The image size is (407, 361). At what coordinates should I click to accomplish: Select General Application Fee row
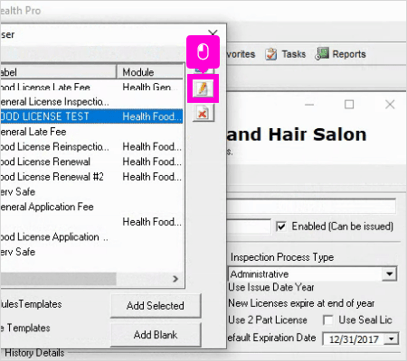(92, 207)
